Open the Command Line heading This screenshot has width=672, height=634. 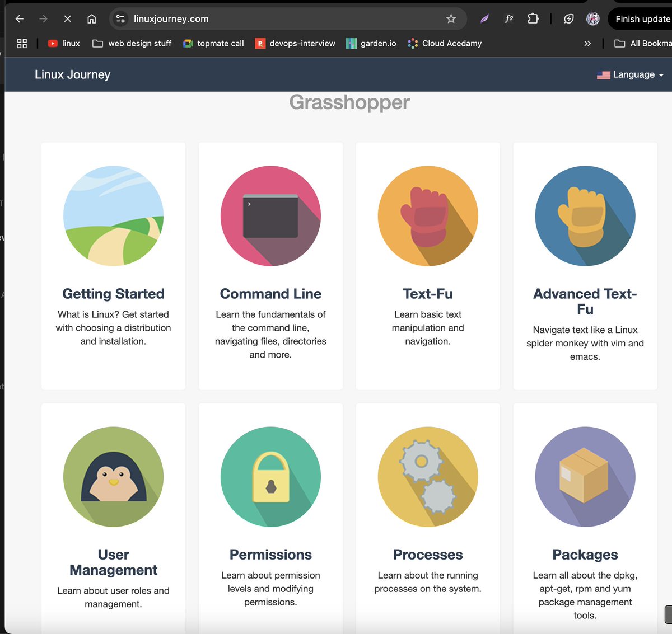click(x=270, y=294)
